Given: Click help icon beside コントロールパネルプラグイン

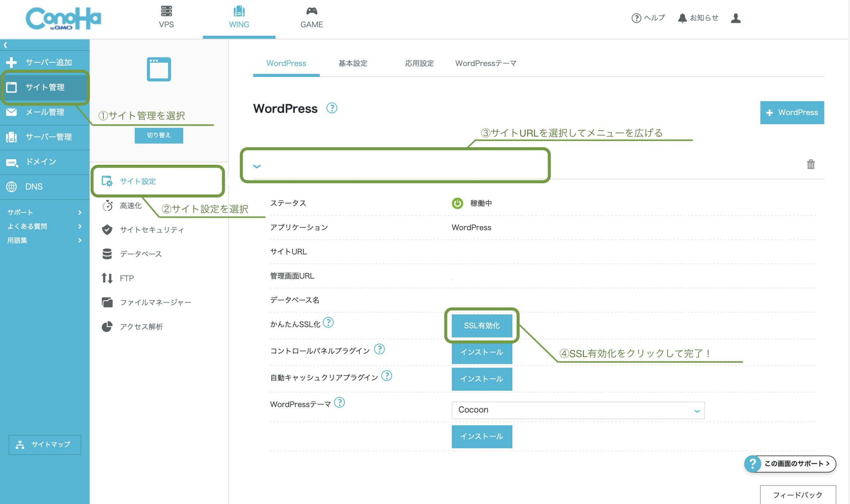Looking at the screenshot, I should tap(379, 349).
